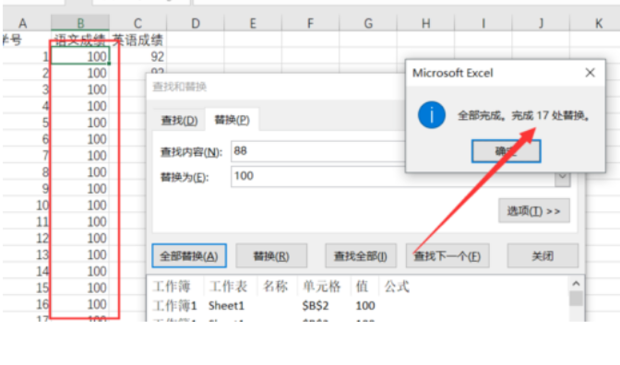Image resolution: width=620 pixels, height=365 pixels.
Task: Close the Microsoft Excel message box
Action: pos(590,73)
